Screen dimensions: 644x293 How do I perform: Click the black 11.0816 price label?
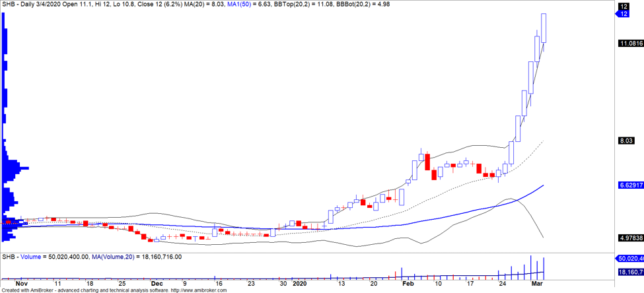coord(630,44)
